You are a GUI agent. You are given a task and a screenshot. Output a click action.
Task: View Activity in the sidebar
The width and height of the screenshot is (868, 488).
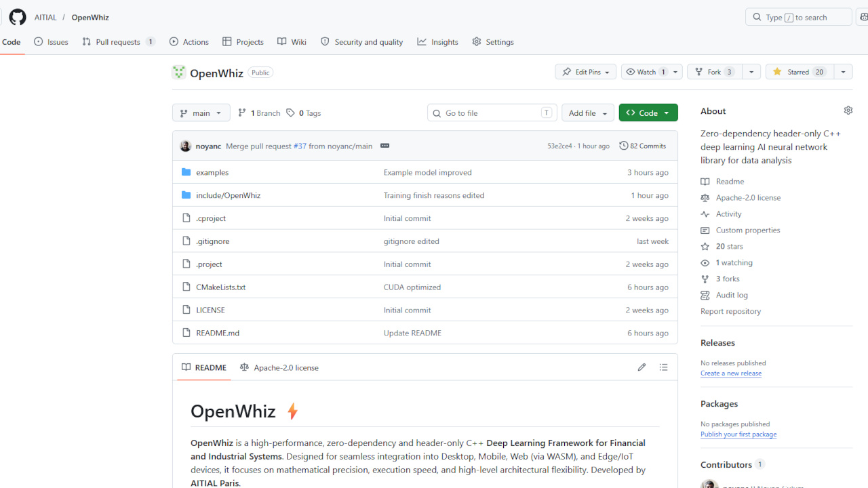coord(727,213)
